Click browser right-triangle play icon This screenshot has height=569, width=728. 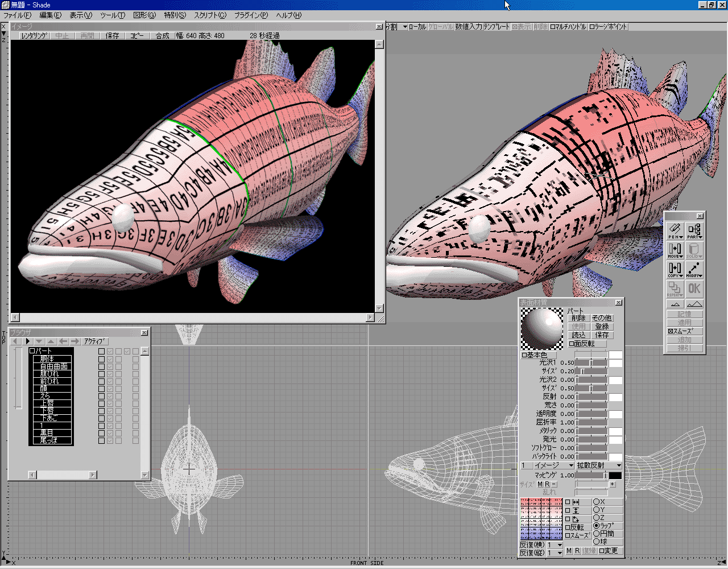coord(27,341)
